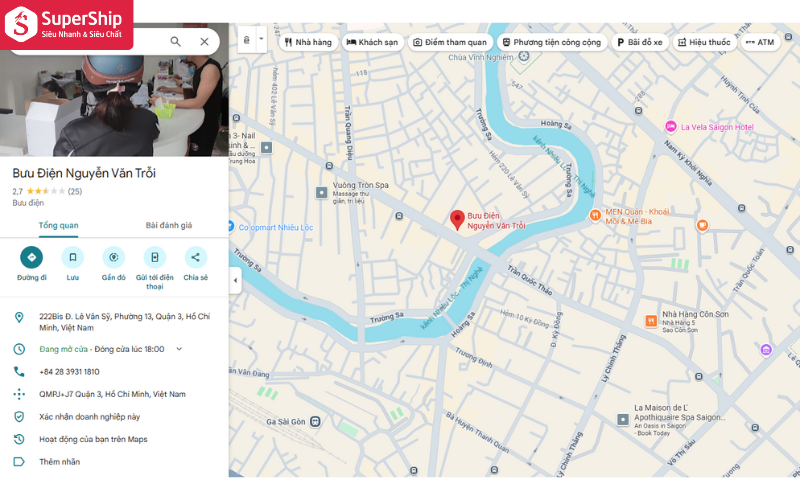Click La Maison de L'Apothiquaire Spa marker
The height and width of the screenshot is (500, 800).
coord(623,419)
